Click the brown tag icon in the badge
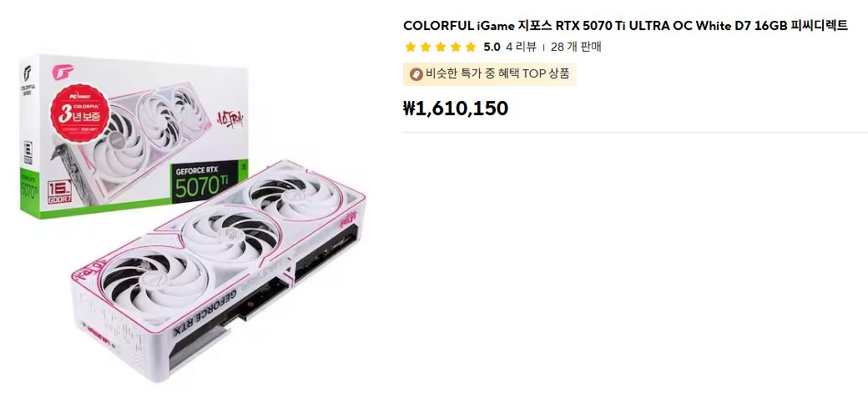This screenshot has height=399, width=868. [416, 73]
